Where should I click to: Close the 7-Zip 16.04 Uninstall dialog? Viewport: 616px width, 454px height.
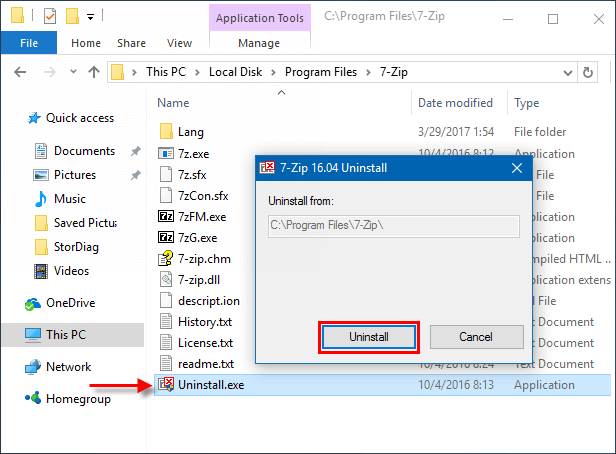(x=517, y=168)
